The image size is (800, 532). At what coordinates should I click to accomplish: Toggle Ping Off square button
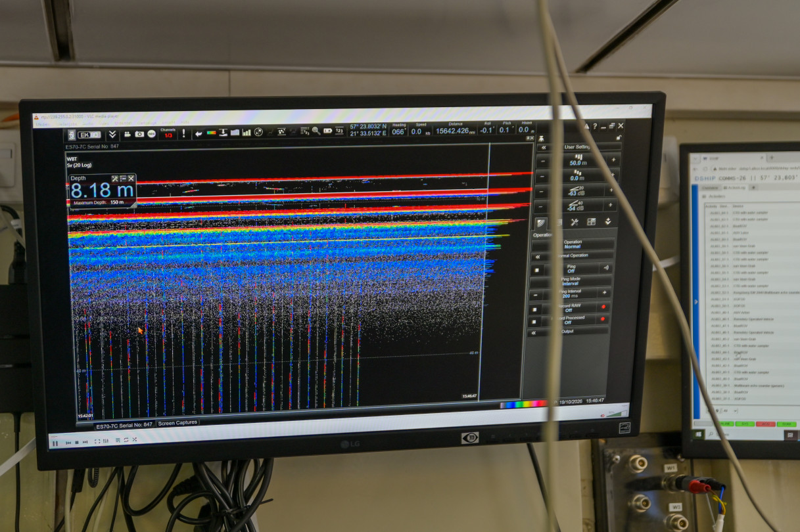(537, 270)
